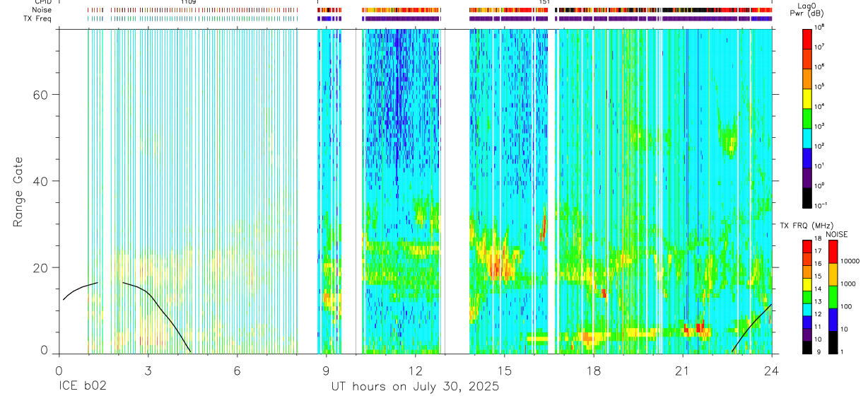Click the 'TX Freq' row label at top left
This screenshot has width=868, height=401.
click(x=36, y=18)
